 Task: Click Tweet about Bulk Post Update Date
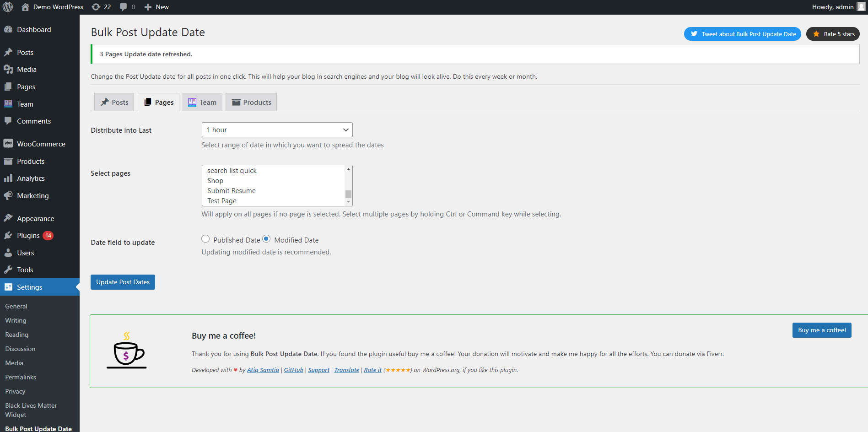(742, 34)
